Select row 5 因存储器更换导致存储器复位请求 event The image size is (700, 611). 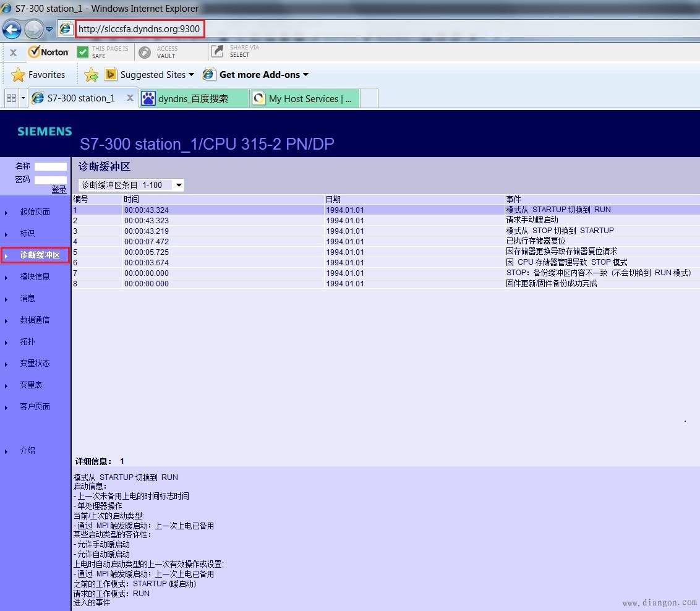click(386, 252)
